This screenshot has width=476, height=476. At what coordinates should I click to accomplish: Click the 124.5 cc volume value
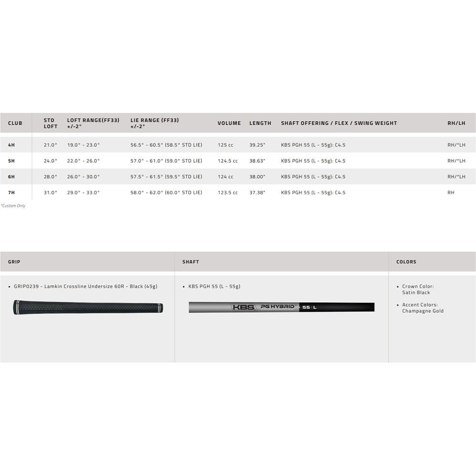pyautogui.click(x=228, y=161)
